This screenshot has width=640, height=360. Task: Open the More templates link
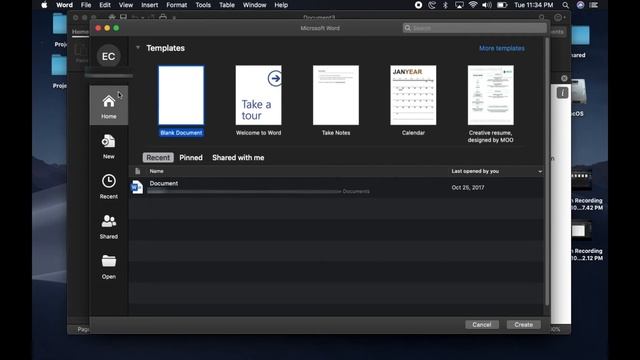pyautogui.click(x=502, y=48)
